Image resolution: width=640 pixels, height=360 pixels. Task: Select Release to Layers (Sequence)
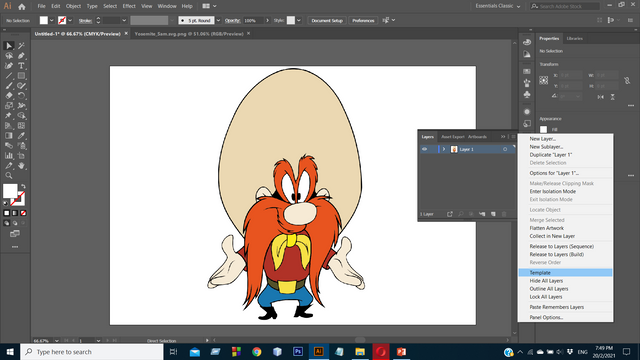(x=562, y=247)
